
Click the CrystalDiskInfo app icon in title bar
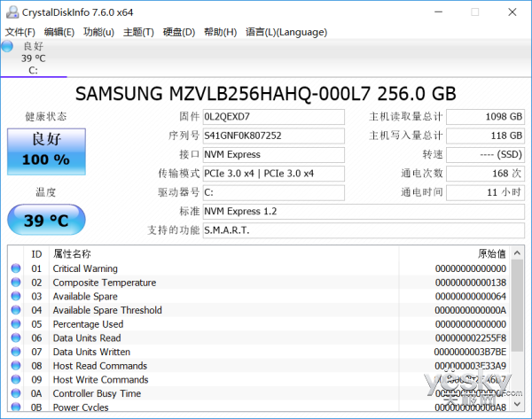(x=12, y=12)
